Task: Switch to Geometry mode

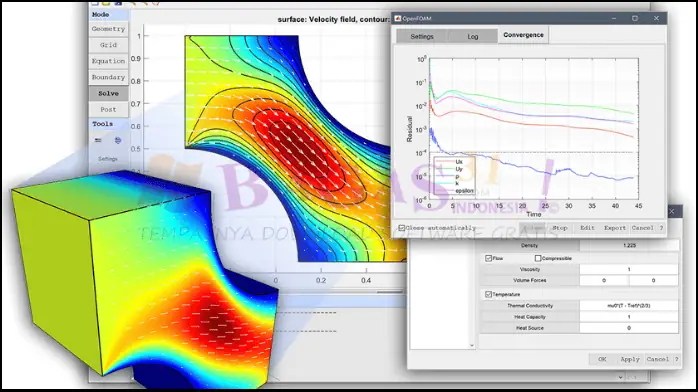Action: click(x=108, y=29)
